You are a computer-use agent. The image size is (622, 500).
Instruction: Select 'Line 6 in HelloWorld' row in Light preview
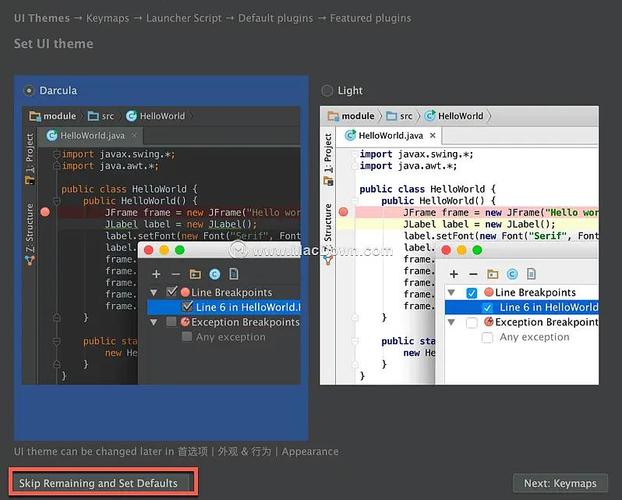click(522, 307)
